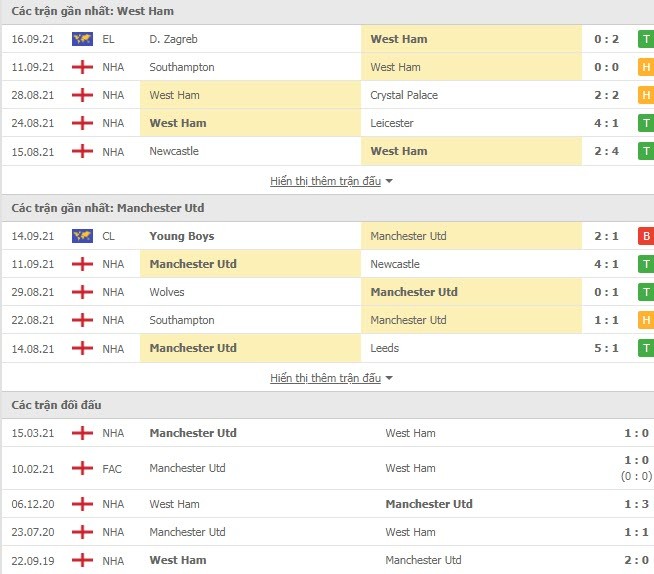Click the world flag icon for D. Zagreb match

point(82,39)
